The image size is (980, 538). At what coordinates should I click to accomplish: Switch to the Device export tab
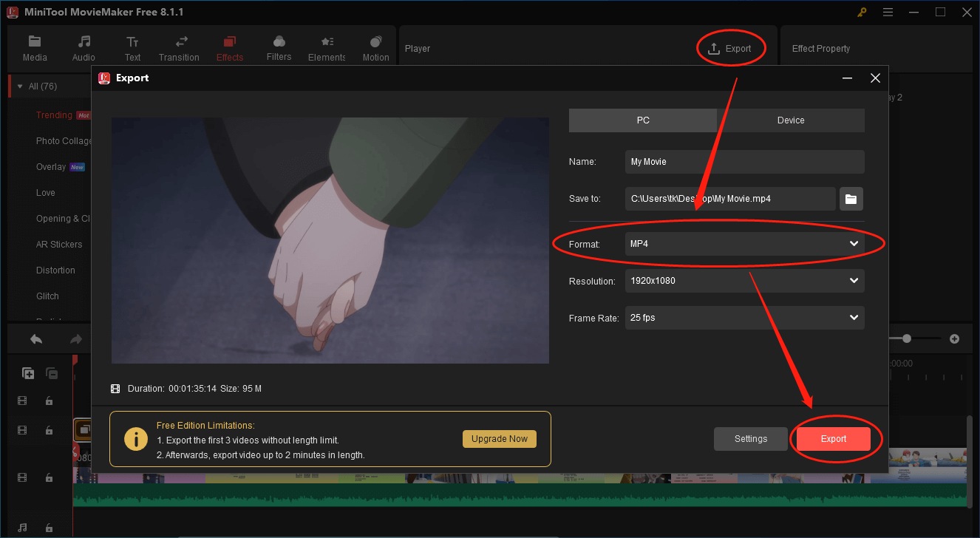[x=791, y=120]
